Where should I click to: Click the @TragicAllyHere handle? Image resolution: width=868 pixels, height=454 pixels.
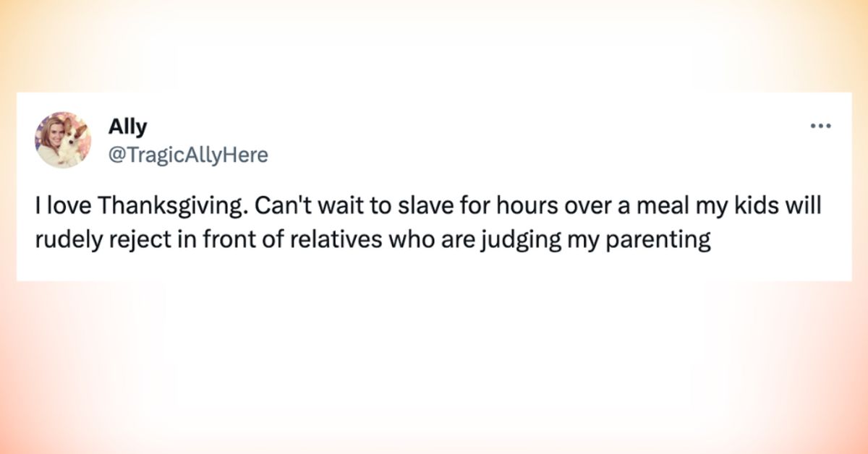[x=188, y=155]
